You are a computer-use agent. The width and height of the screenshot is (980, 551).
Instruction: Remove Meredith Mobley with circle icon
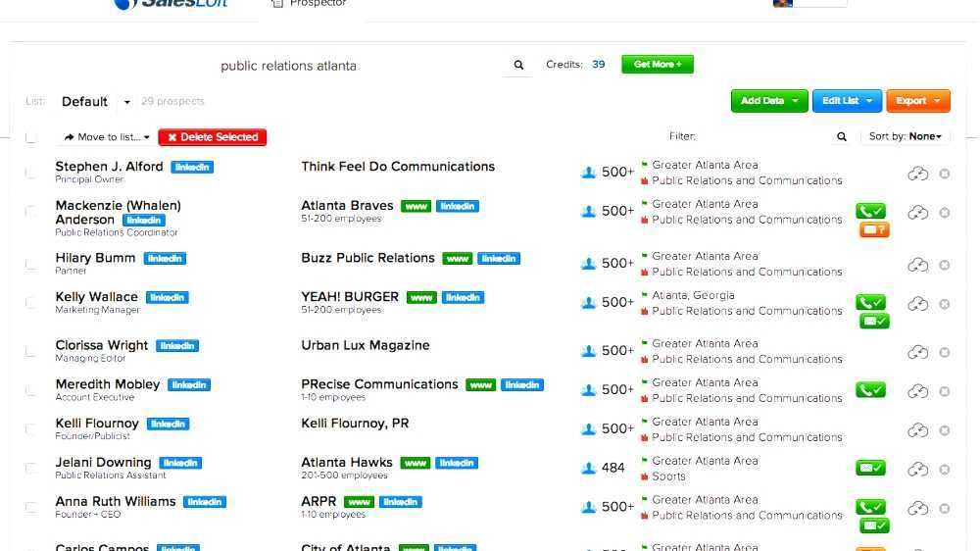point(945,391)
